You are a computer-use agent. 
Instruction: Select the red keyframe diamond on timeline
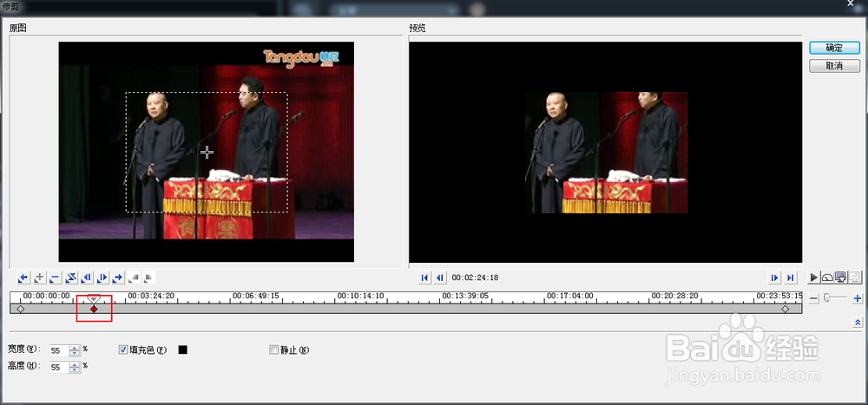pyautogui.click(x=94, y=310)
